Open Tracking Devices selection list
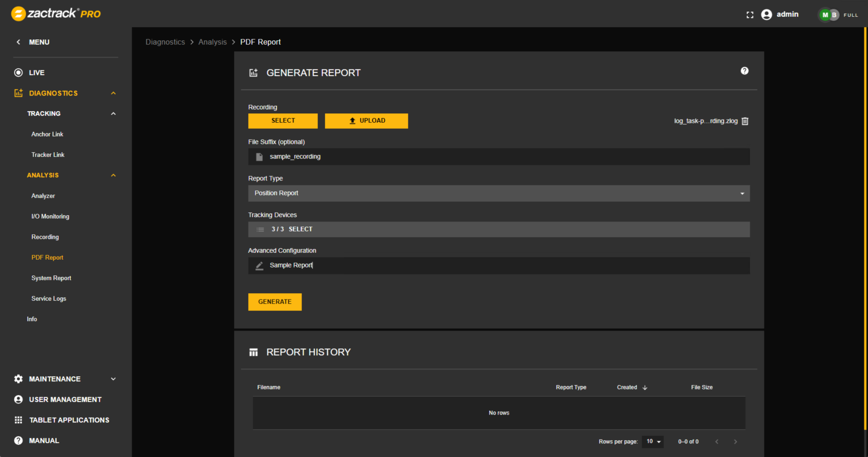The width and height of the screenshot is (868, 457). coord(498,229)
